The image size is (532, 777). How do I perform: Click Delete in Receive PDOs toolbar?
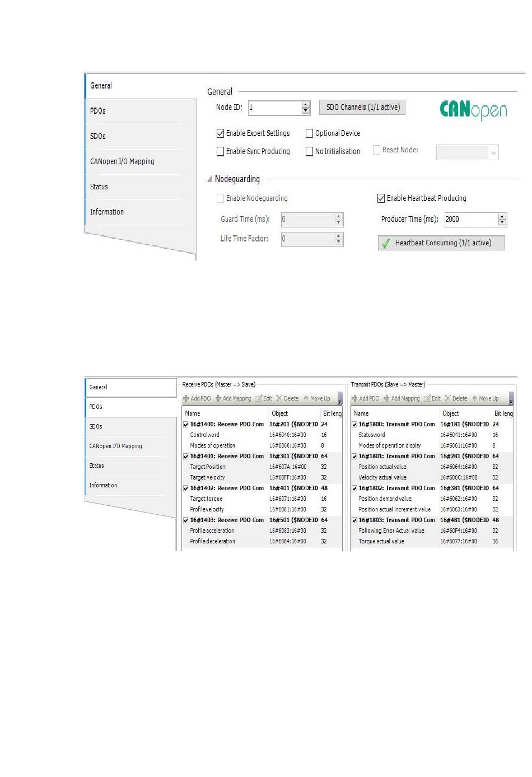(x=287, y=399)
